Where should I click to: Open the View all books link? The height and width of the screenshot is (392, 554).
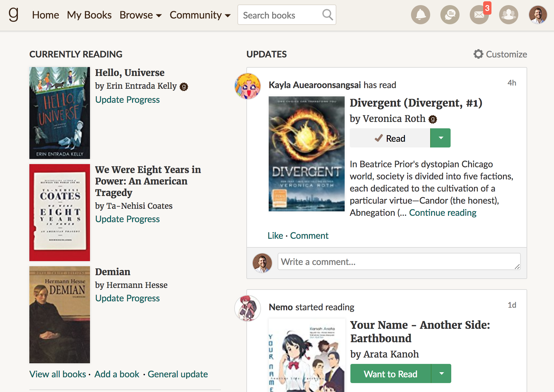pos(58,374)
